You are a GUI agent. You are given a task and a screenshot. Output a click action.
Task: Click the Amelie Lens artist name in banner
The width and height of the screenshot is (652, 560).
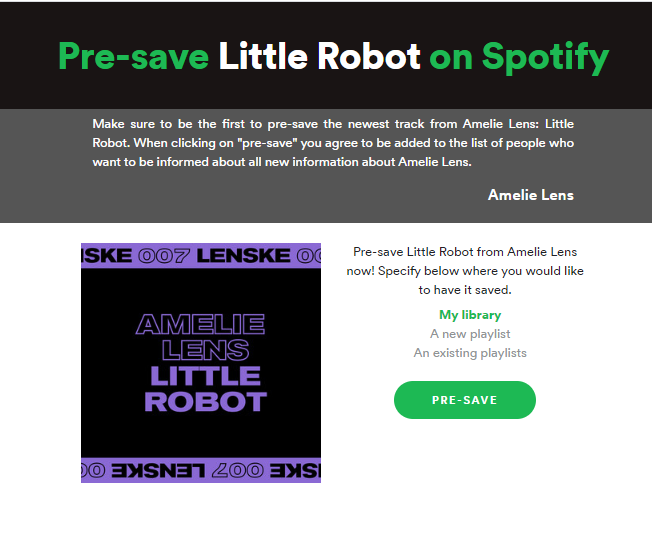(x=530, y=194)
